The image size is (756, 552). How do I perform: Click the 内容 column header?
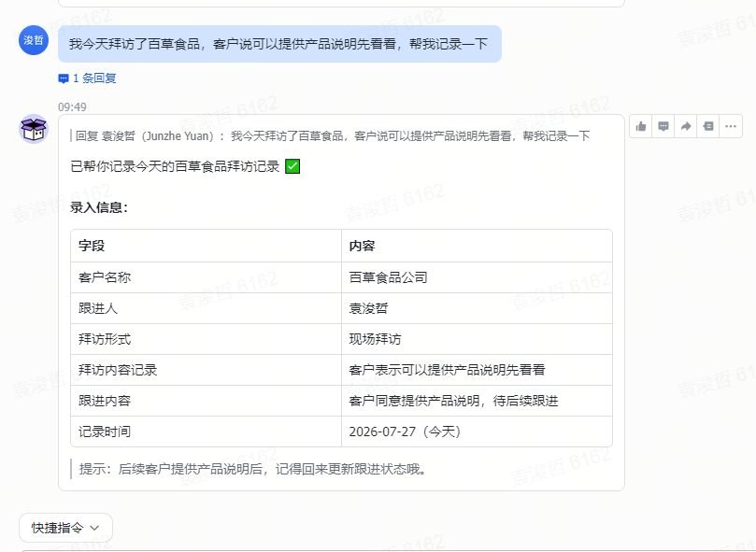coord(477,246)
